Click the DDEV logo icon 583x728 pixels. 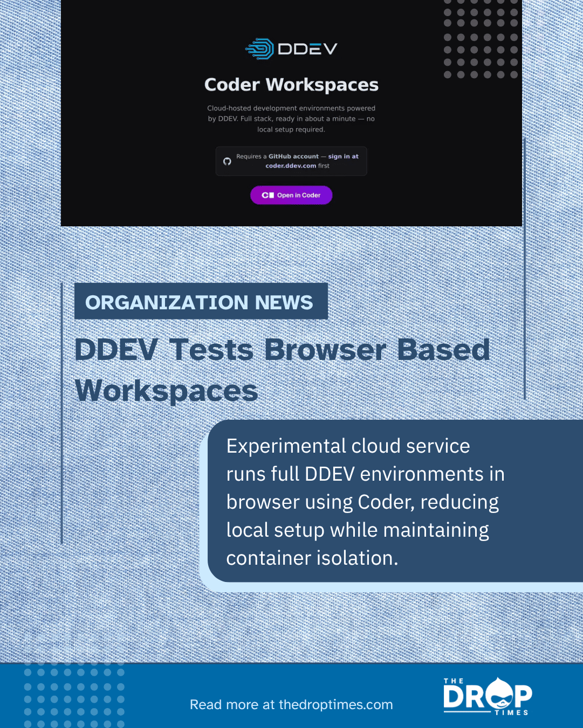(260, 49)
